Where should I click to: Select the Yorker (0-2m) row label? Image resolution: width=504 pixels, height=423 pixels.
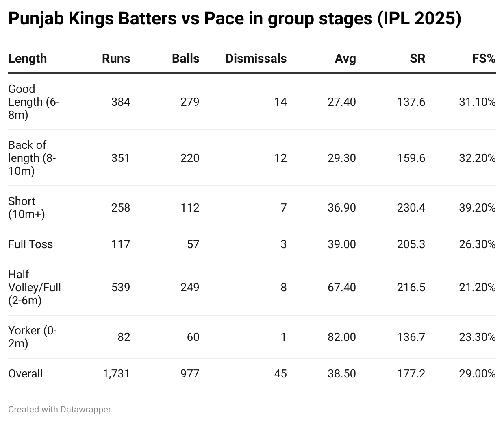(32, 337)
